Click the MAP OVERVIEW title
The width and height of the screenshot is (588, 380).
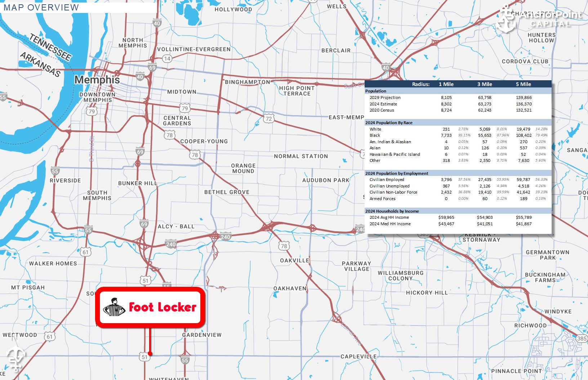click(x=41, y=8)
